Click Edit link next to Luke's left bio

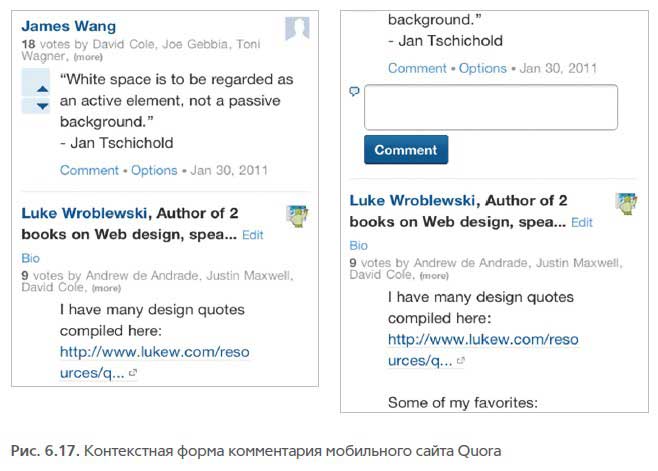[x=253, y=235]
